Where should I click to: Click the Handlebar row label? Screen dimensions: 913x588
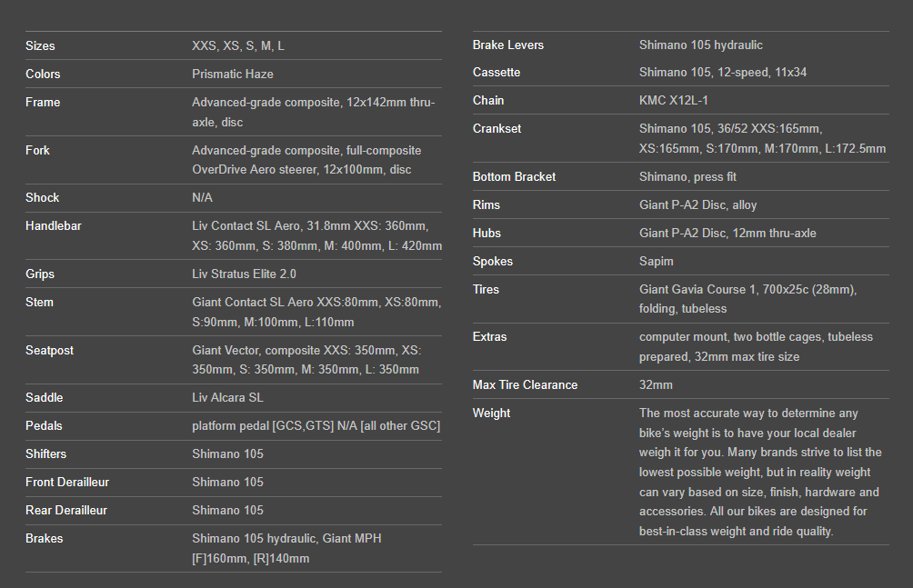[53, 225]
